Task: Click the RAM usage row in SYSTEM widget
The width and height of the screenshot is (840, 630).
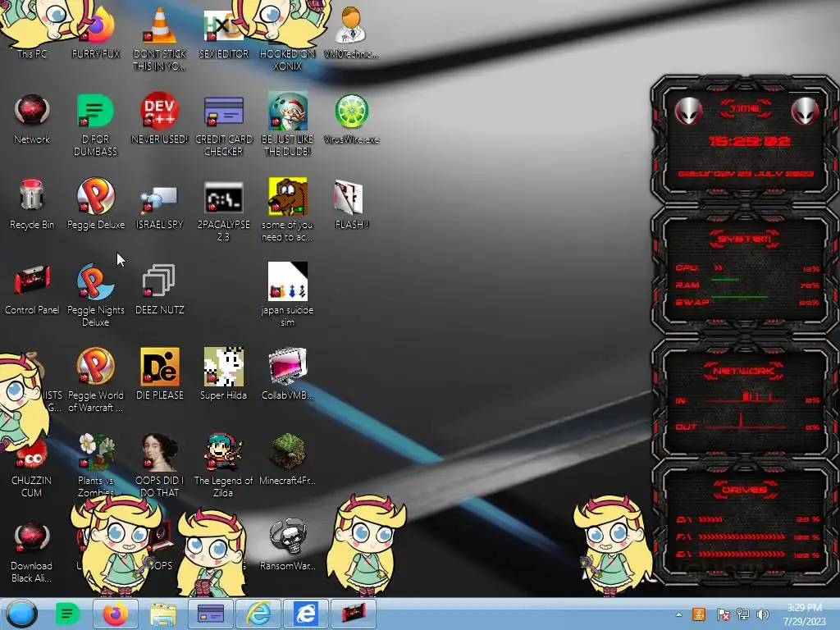Action: pos(748,285)
